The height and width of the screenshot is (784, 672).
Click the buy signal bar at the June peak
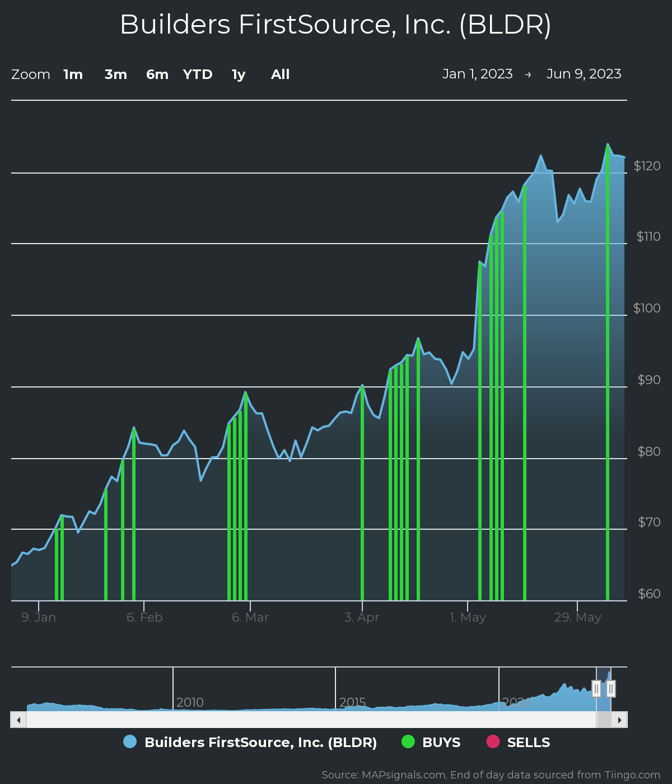(608, 372)
